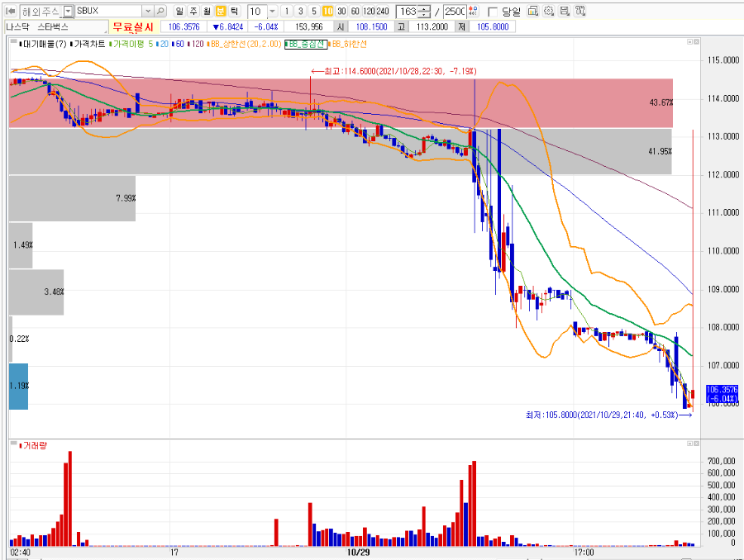Screen dimensions: 744x560
Task: Select the 틱 tick period button
Action: [235, 11]
